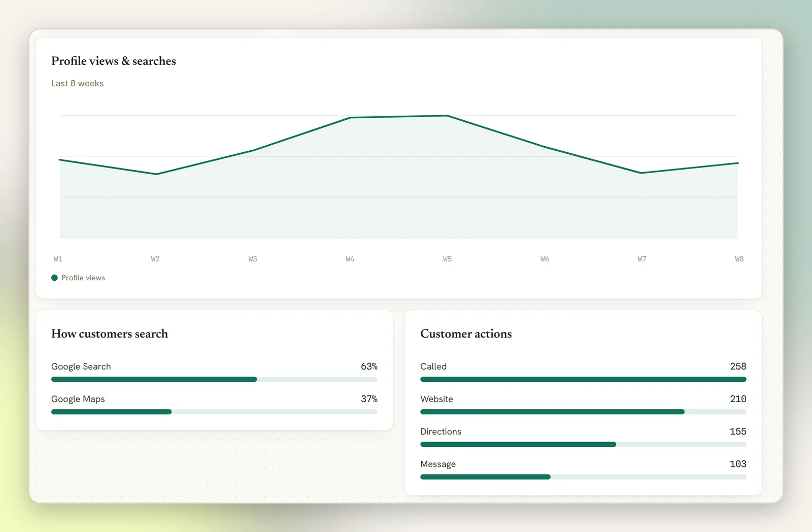This screenshot has width=812, height=532.
Task: Select the W4 axis label
Action: (350, 259)
